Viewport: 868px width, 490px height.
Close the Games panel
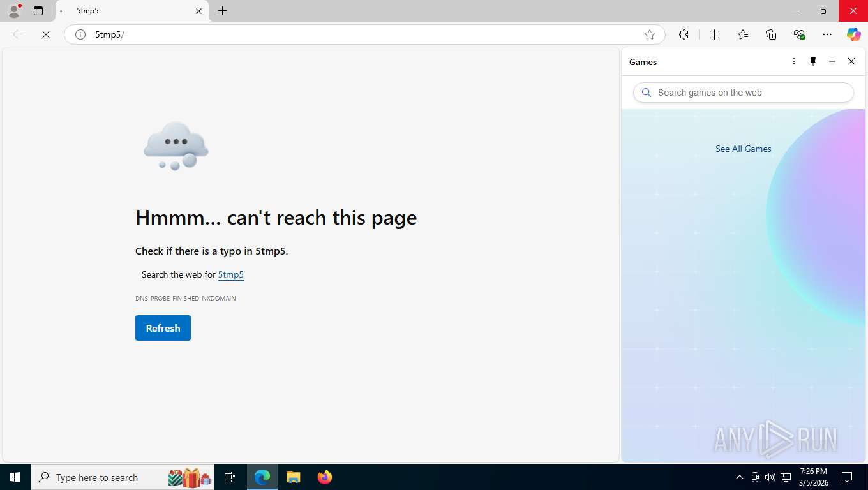[851, 61]
